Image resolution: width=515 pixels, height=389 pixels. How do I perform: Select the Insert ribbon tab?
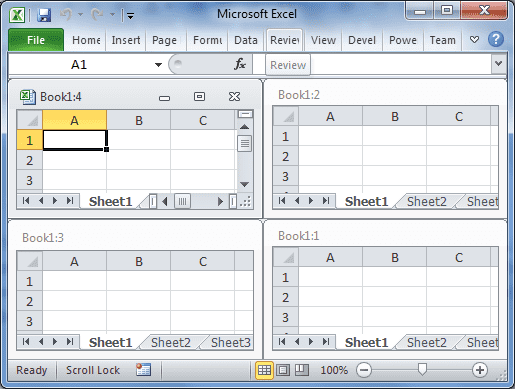(x=126, y=40)
